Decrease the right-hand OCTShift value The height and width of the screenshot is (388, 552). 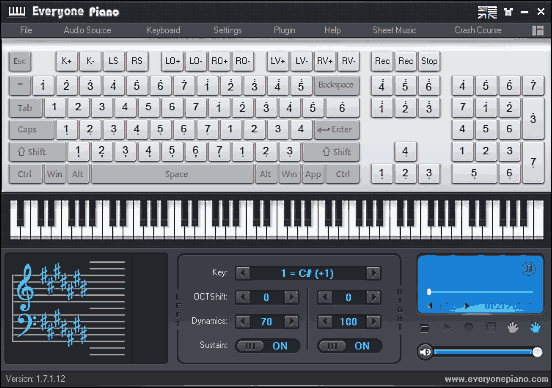coord(325,297)
